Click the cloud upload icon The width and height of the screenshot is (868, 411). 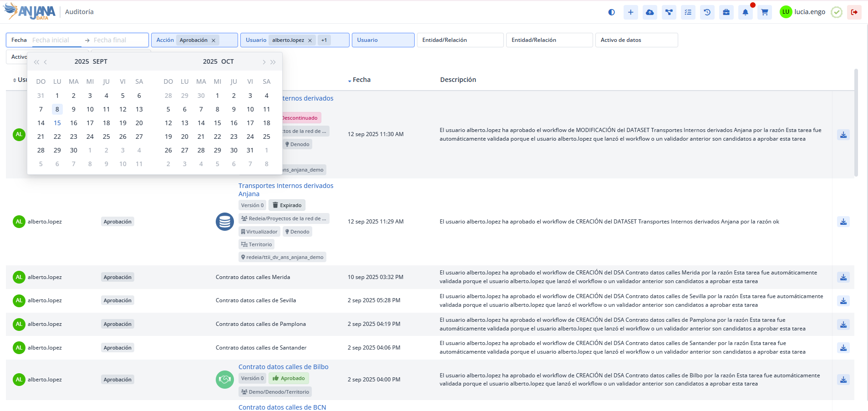pos(650,12)
